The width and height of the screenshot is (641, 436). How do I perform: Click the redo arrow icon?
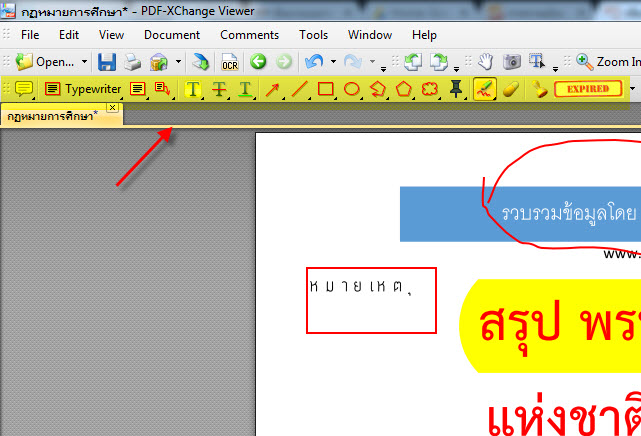(353, 62)
